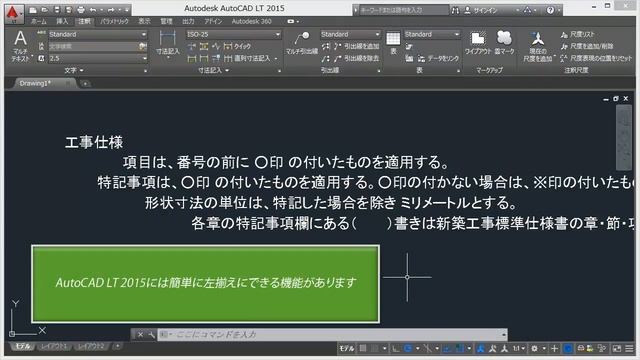Select the ワイプアウト wipeout tool
640x360 pixels.
tap(478, 43)
